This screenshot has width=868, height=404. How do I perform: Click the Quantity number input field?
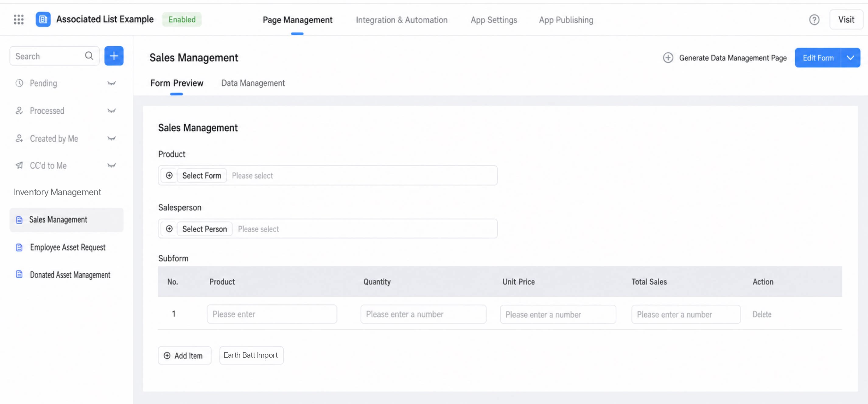coord(423,314)
